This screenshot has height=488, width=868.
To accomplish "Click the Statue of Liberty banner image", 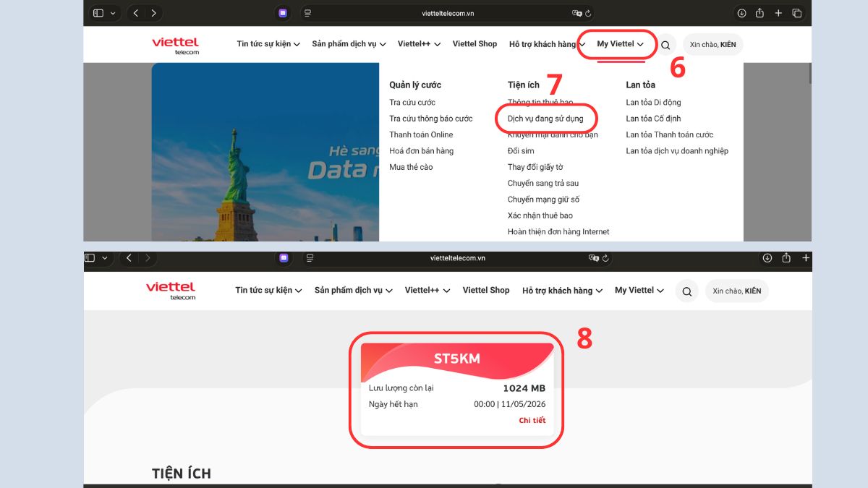I will pyautogui.click(x=265, y=152).
